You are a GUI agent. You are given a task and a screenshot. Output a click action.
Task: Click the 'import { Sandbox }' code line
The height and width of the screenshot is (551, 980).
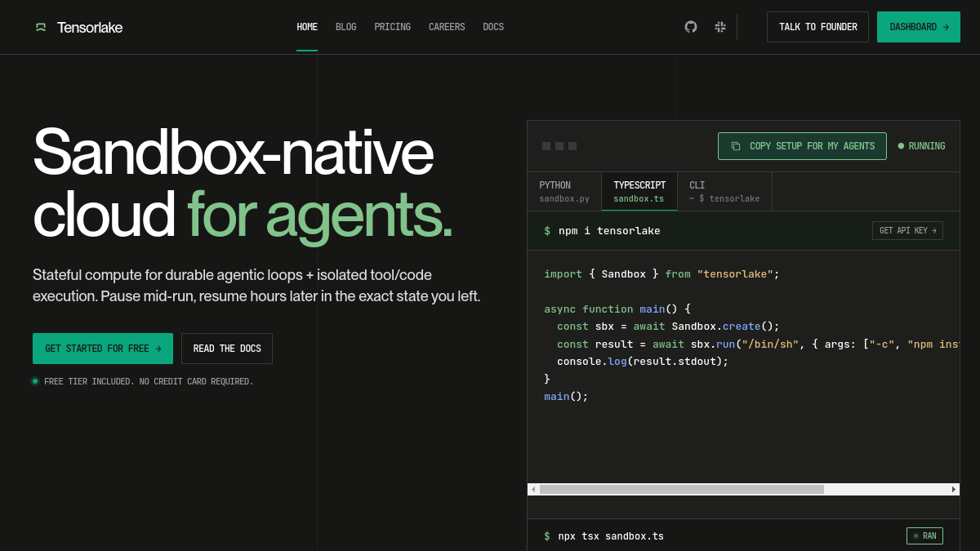[661, 274]
